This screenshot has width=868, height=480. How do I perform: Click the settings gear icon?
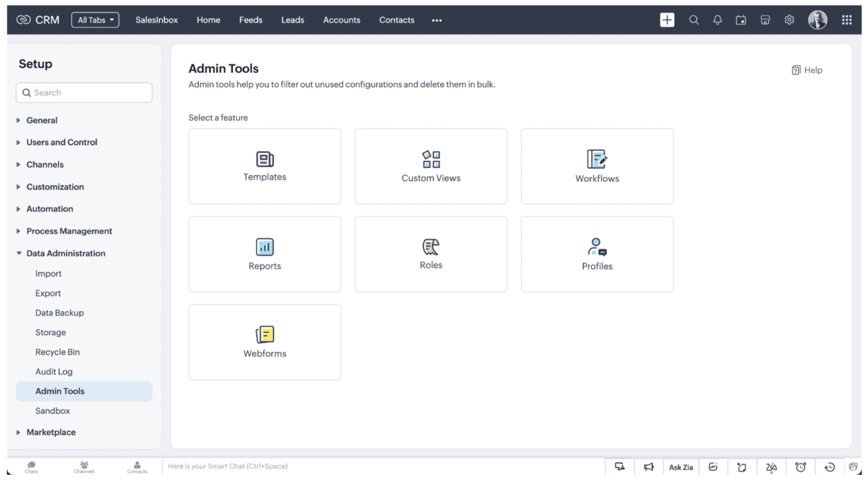coord(789,20)
